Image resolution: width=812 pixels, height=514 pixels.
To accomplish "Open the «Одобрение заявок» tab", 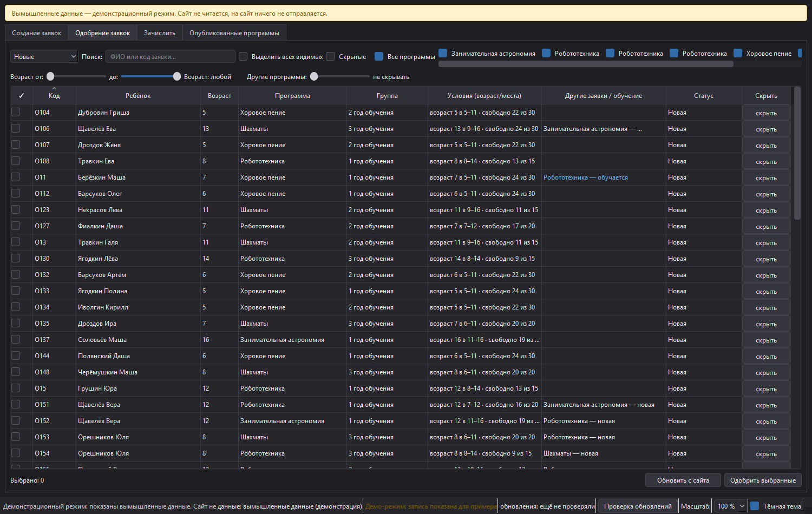I will coord(102,33).
